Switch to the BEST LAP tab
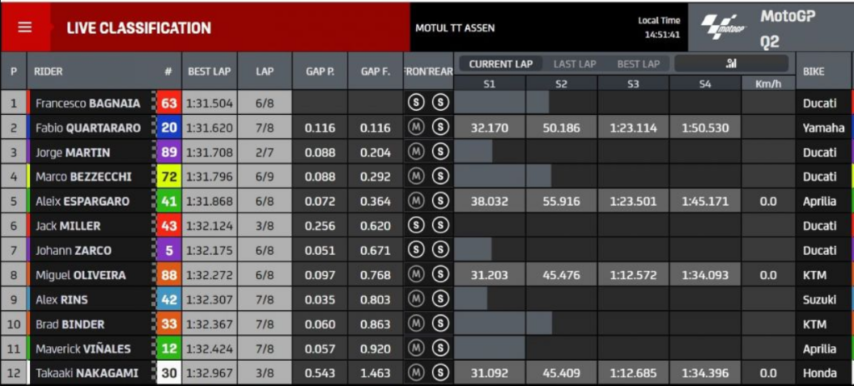Screen dimensions: 854x386 point(638,64)
